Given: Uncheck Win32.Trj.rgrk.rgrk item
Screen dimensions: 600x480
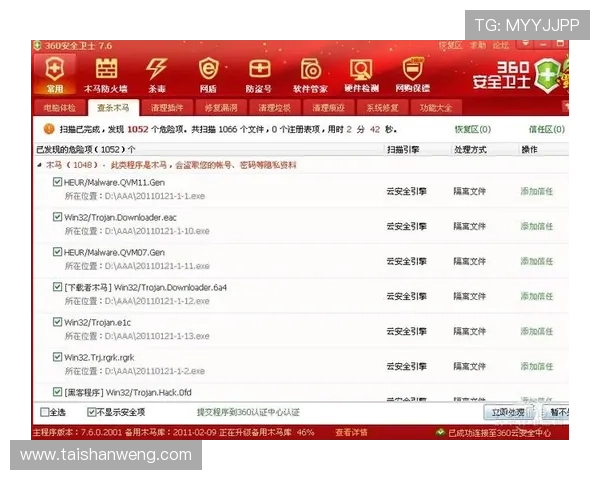Looking at the screenshot, I should point(57,357).
